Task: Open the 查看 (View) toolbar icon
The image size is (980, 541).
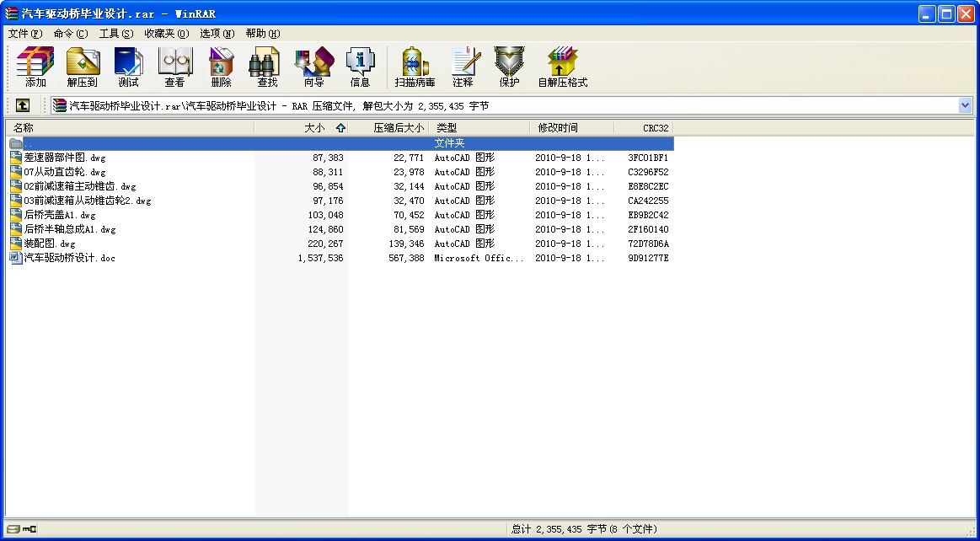Action: coord(174,67)
